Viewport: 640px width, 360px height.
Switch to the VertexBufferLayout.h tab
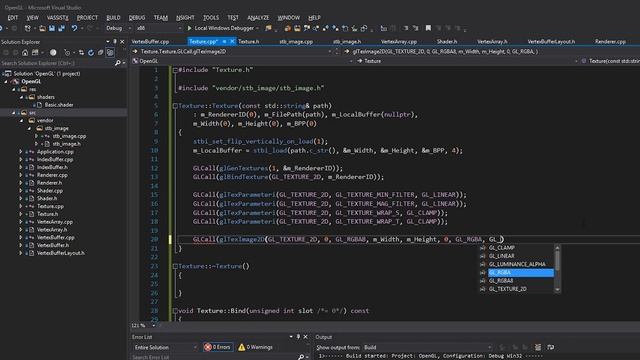click(x=551, y=42)
